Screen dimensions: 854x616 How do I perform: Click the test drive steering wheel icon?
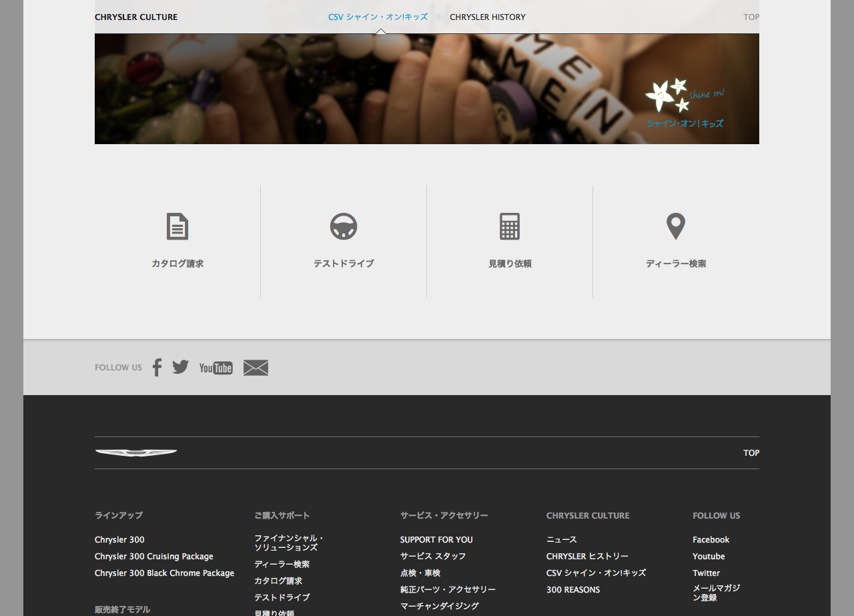click(344, 227)
